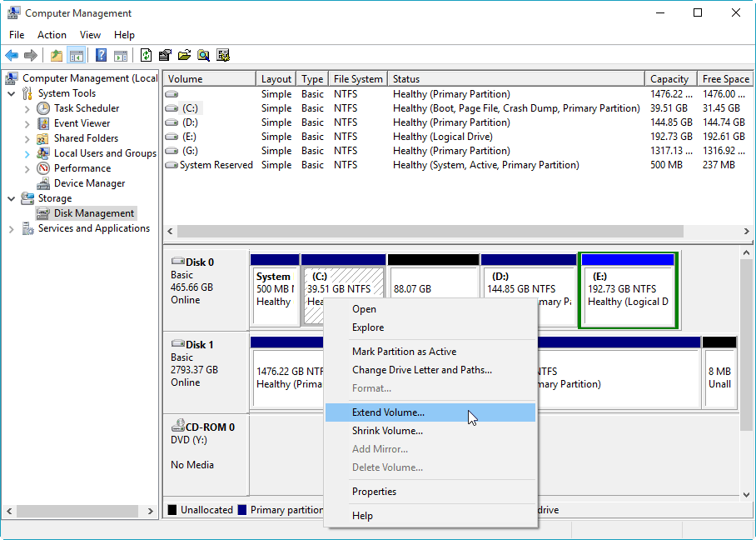Click the open folder toolbar icon
This screenshot has height=540, width=756.
(x=185, y=55)
